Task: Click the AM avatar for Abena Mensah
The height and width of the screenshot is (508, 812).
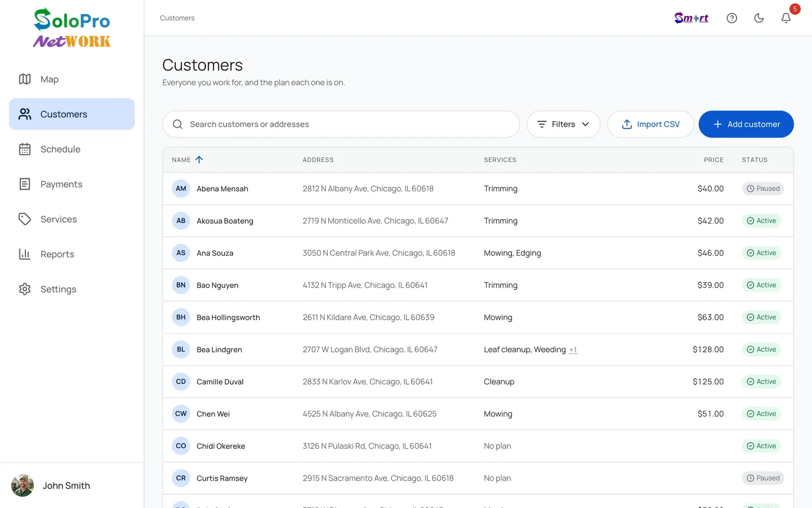Action: click(x=181, y=188)
